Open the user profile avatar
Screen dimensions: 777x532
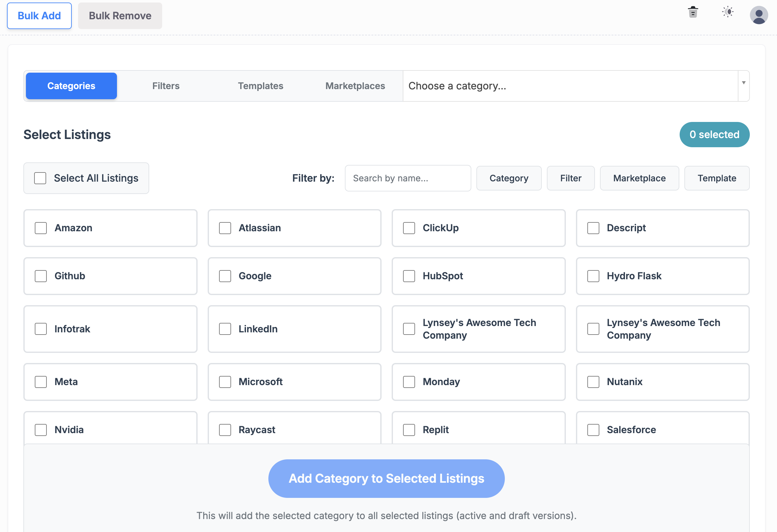(759, 15)
